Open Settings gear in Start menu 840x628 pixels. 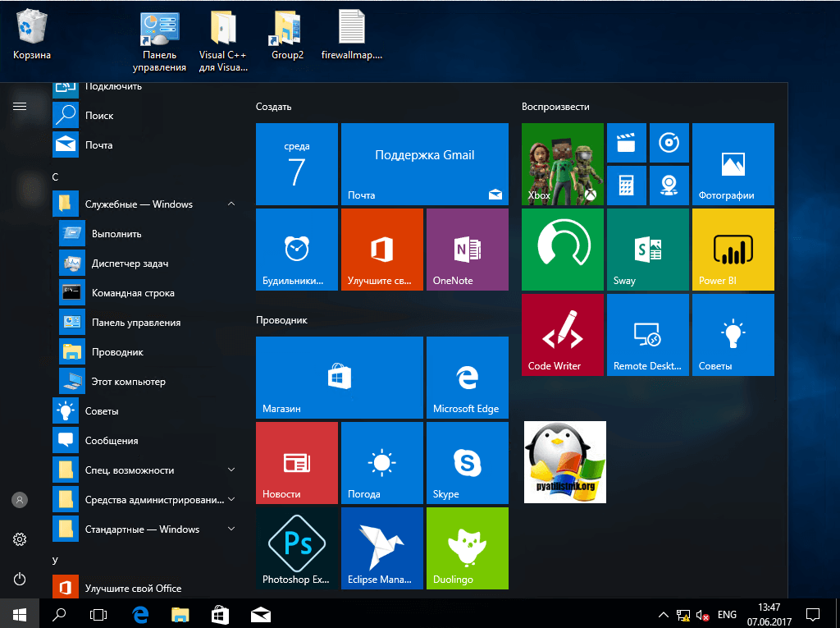click(x=20, y=539)
